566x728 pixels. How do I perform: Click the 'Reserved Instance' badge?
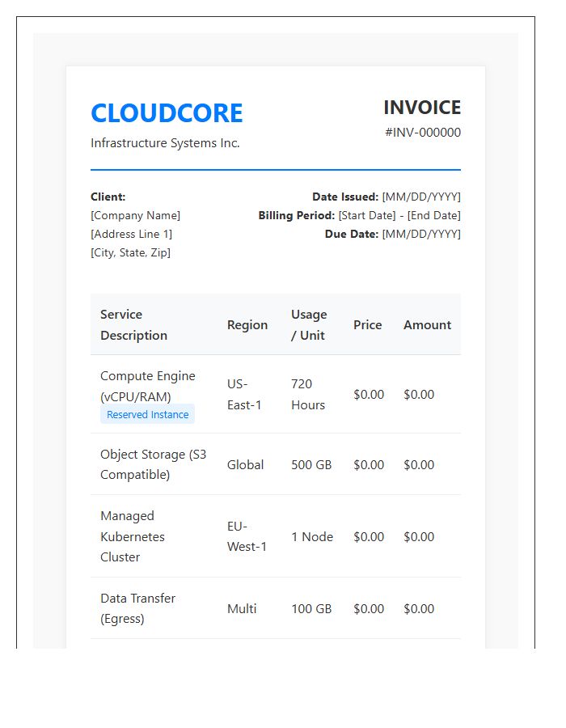click(147, 414)
